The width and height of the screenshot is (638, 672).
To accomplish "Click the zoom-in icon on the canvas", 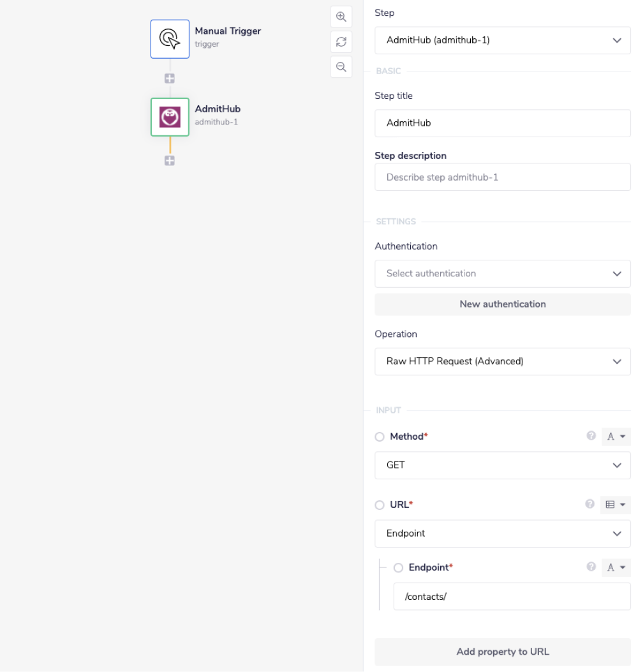I will tap(341, 17).
